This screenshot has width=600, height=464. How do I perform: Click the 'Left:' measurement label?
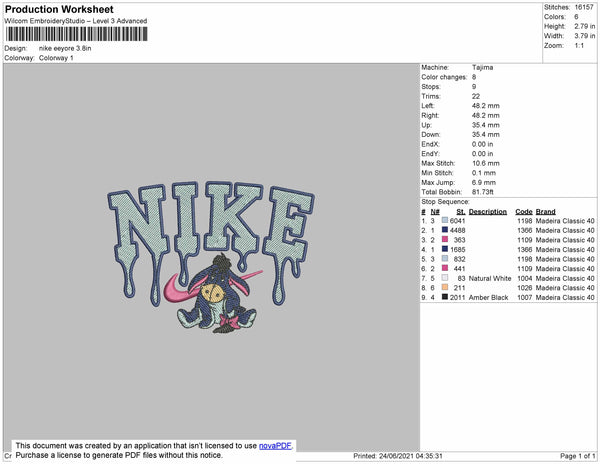[x=428, y=106]
